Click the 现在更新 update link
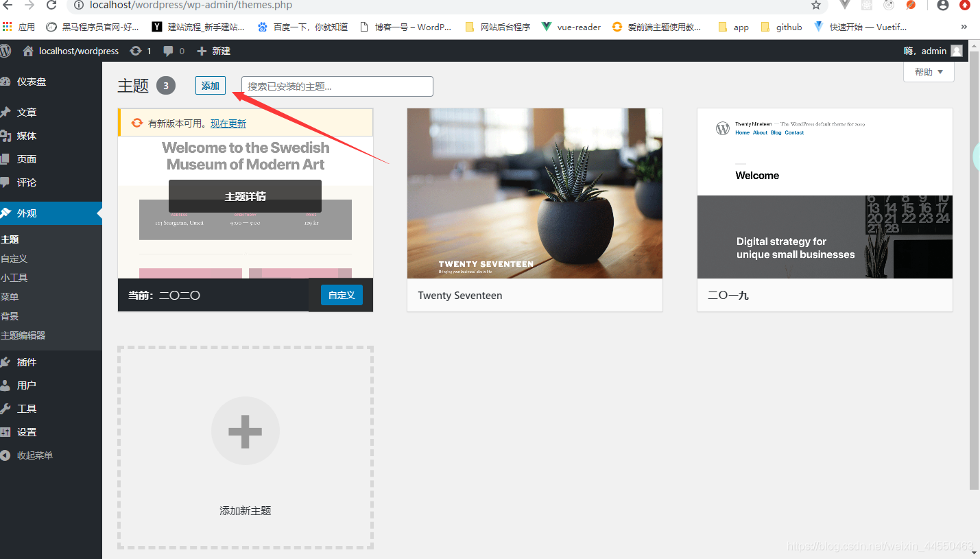The width and height of the screenshot is (980, 559). (x=228, y=123)
